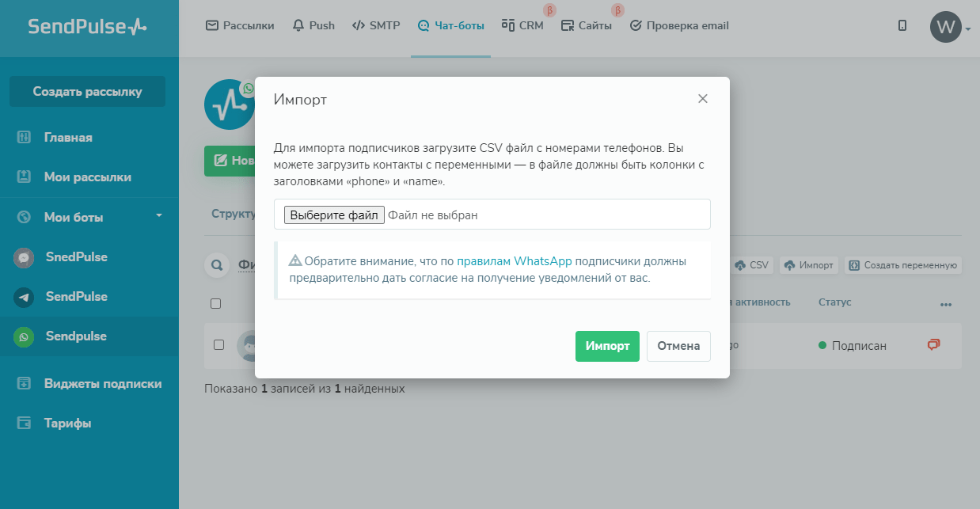
Task: Click Выберите файл to choose a file
Action: (x=334, y=215)
